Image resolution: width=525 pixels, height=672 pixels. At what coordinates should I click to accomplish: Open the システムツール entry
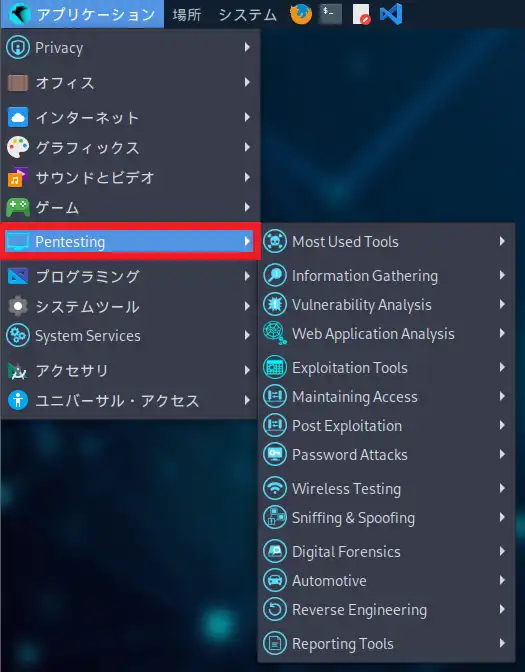129,306
